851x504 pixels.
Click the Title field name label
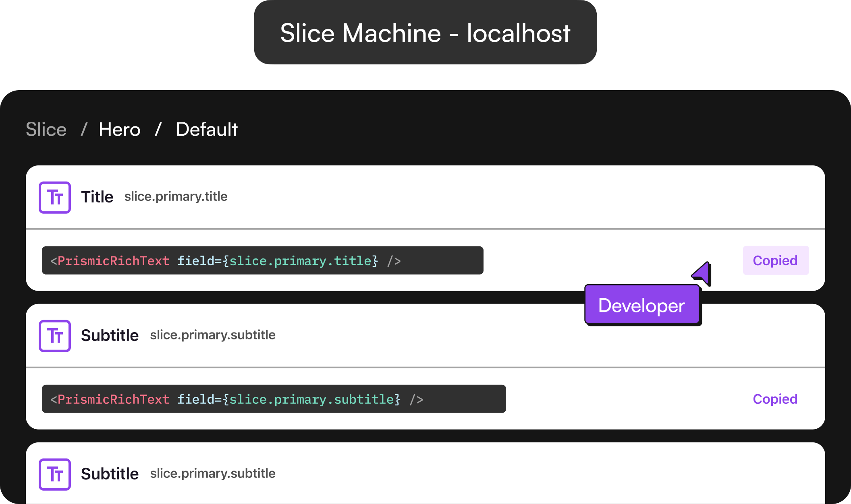[97, 197]
